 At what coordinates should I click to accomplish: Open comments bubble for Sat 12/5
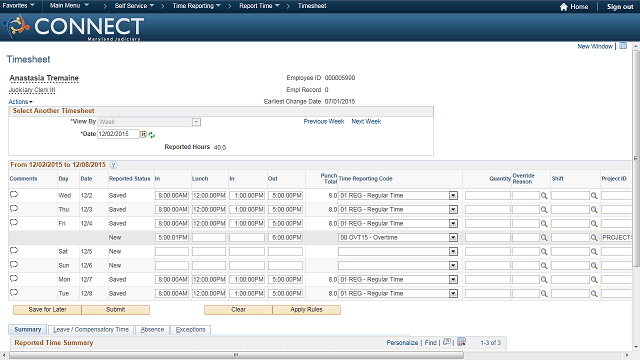point(14,251)
